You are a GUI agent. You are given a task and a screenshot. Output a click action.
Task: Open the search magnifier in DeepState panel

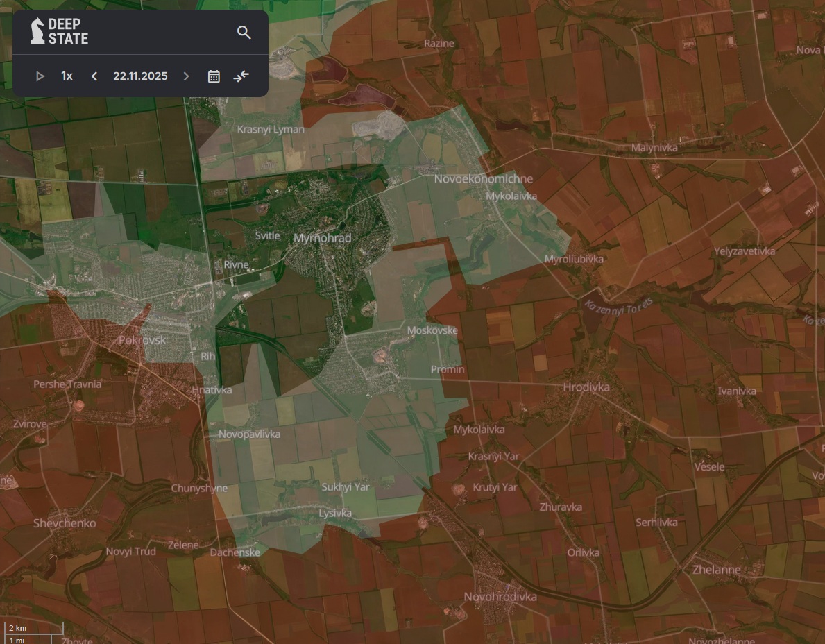pyautogui.click(x=244, y=33)
